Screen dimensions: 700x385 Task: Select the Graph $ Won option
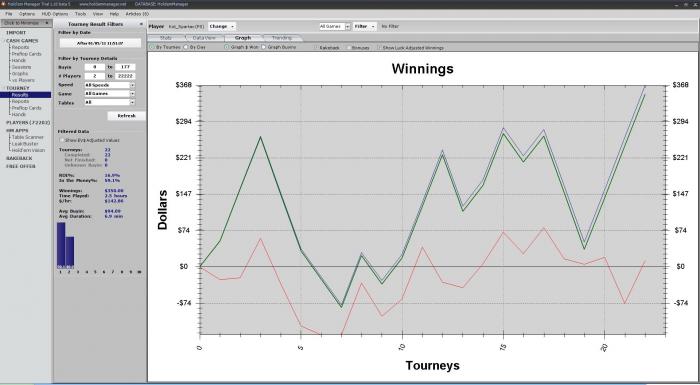(227, 47)
